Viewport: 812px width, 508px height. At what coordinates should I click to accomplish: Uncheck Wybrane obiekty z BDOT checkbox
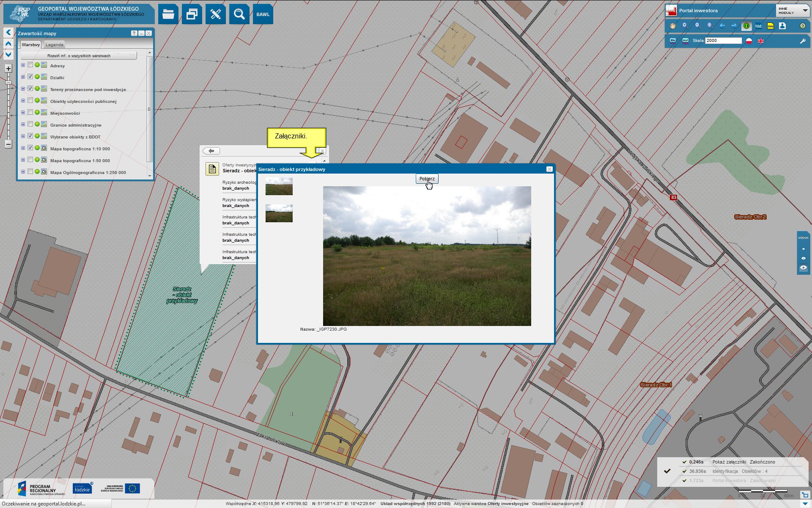pyautogui.click(x=30, y=136)
